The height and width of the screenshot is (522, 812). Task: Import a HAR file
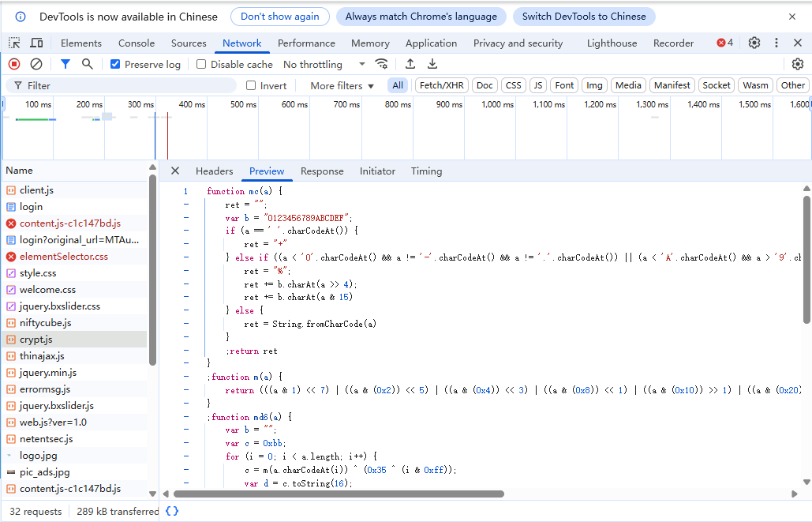[x=410, y=64]
